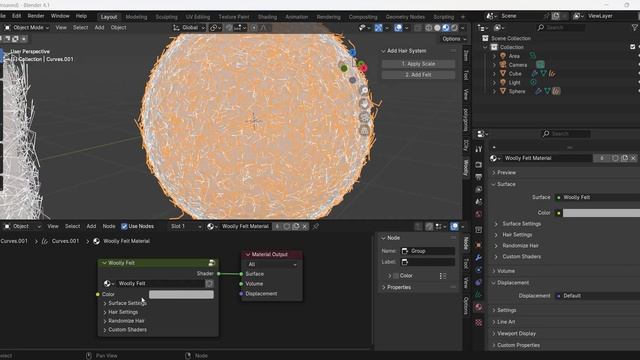Click the Color swatch in the Surface properties panel
Image resolution: width=640 pixels, height=360 pixels.
coord(601,213)
